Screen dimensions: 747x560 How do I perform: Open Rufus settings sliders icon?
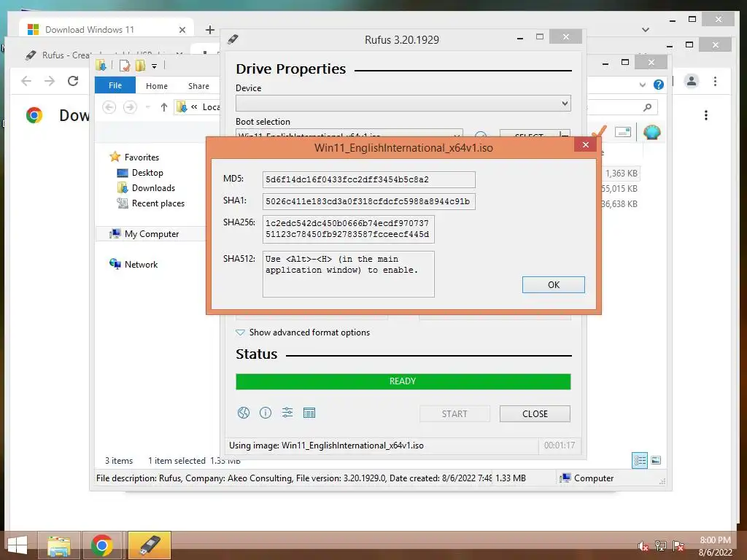click(x=287, y=413)
